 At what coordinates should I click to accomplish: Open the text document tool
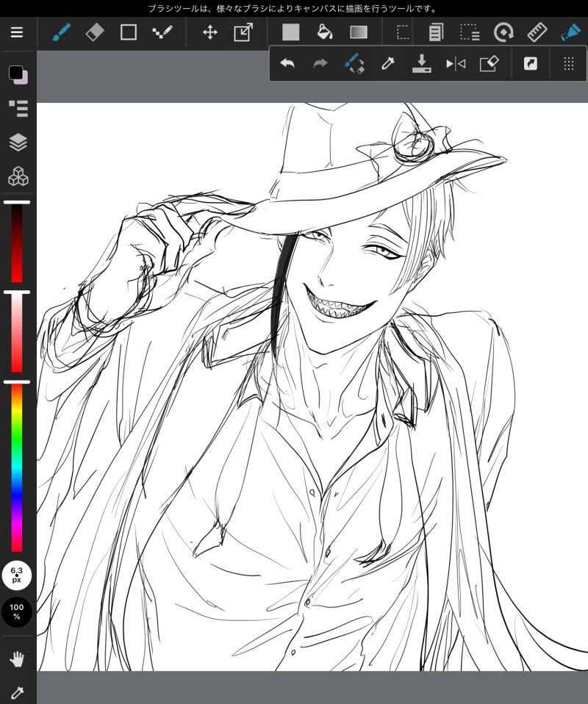tap(436, 32)
